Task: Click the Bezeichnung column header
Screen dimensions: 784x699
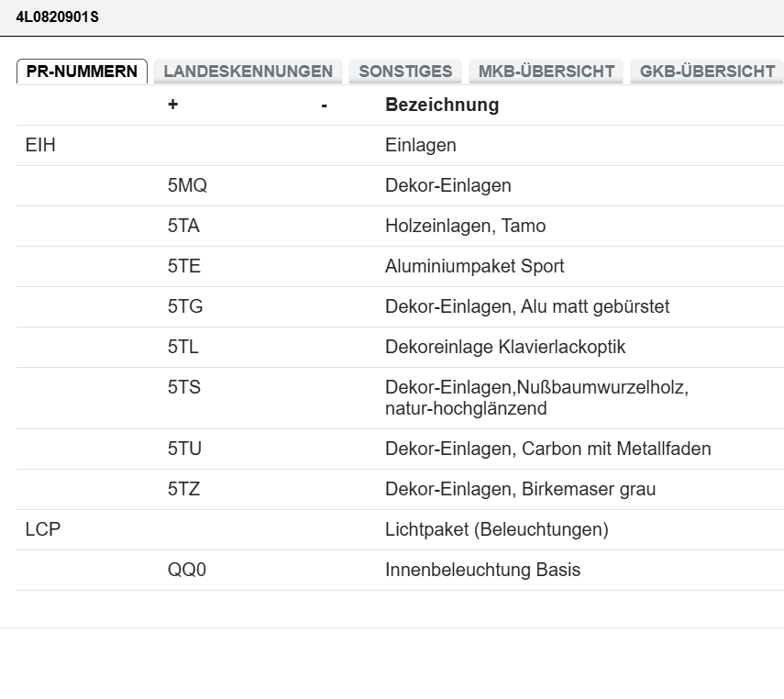Action: pos(442,105)
